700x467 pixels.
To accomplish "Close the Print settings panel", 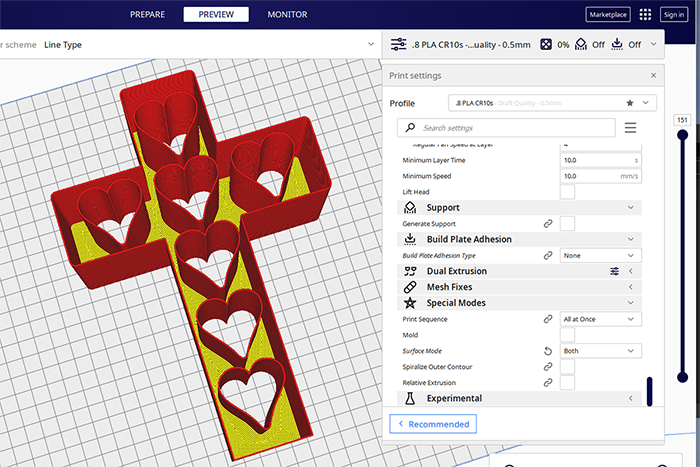I will click(654, 75).
